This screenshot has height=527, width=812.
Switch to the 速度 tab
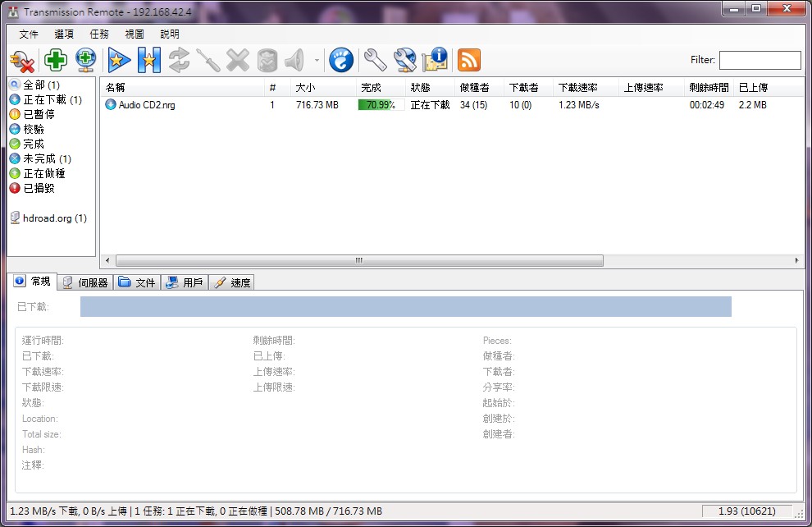pyautogui.click(x=232, y=282)
